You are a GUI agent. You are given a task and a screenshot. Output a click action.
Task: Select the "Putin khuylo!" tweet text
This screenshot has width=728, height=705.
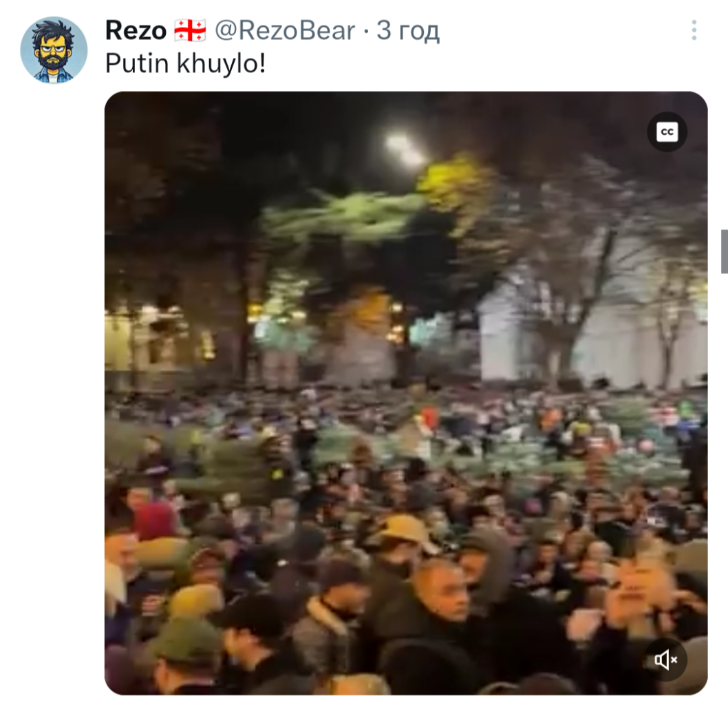186,63
